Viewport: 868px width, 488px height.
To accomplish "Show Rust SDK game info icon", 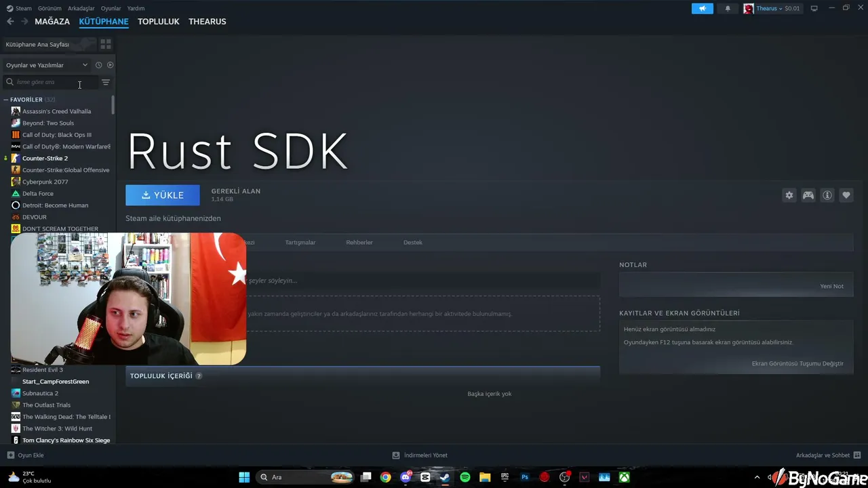I will click(827, 195).
